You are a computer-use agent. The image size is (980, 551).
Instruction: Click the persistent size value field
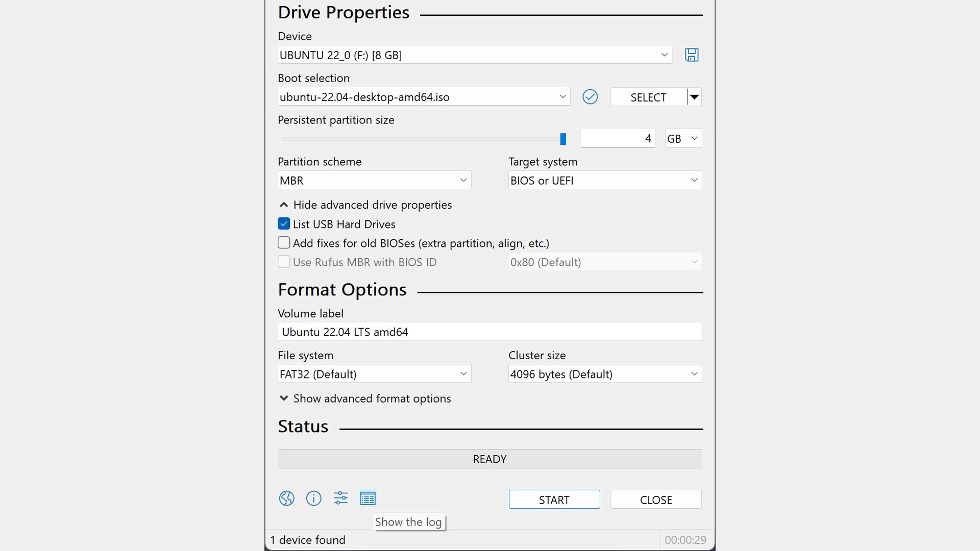(618, 138)
